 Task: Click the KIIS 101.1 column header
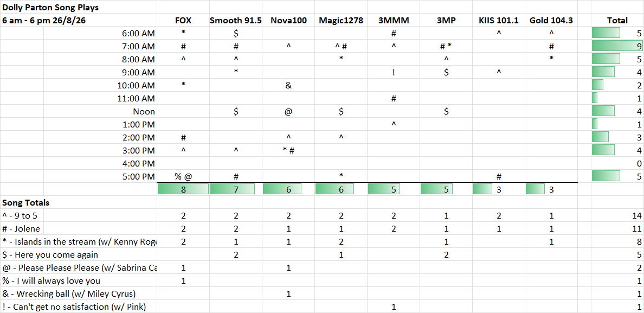tap(499, 20)
